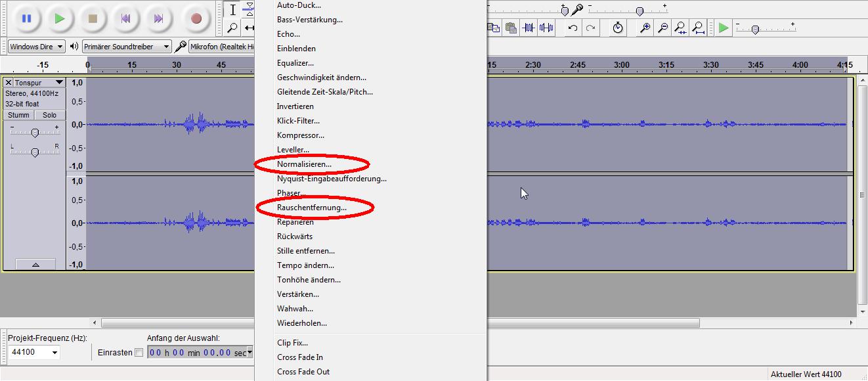Choose Rauschentfernung... from the effects menu
Viewport: 868px width, 381px height.
click(x=311, y=208)
